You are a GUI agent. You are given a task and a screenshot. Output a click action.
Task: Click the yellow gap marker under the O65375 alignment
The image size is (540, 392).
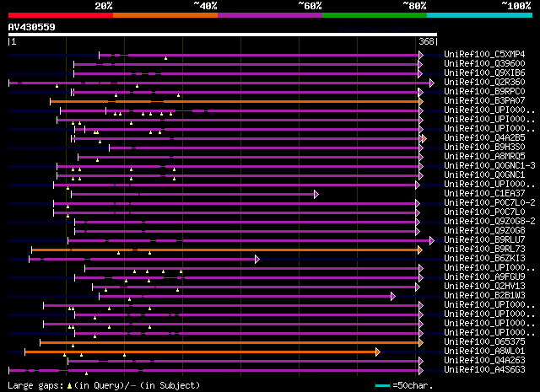73,346
